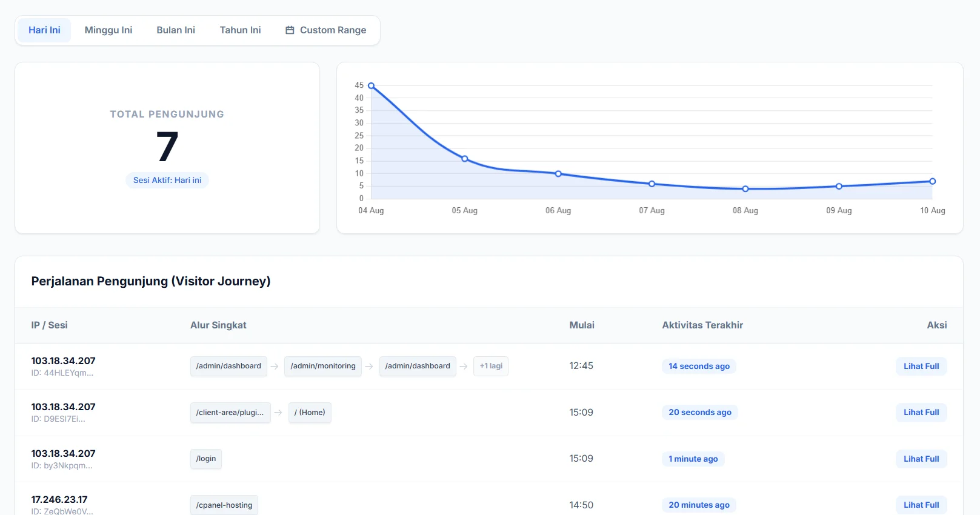Viewport: 980px width, 515px height.
Task: Open Lihat Full for session D9ESI7Ei
Action: tap(921, 412)
